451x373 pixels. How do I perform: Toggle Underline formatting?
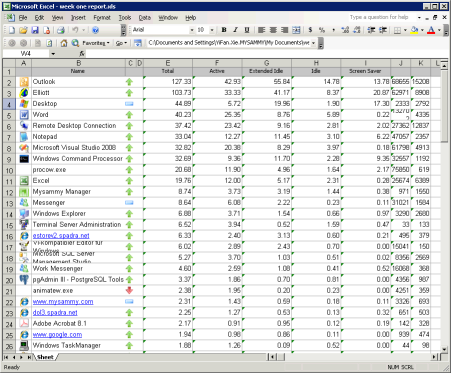[x=247, y=30]
